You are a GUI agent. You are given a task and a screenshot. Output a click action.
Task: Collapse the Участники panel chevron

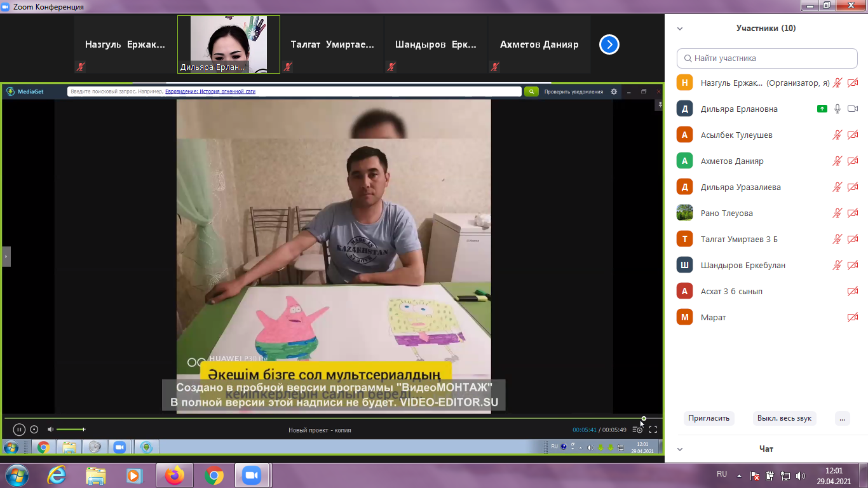[x=680, y=29]
